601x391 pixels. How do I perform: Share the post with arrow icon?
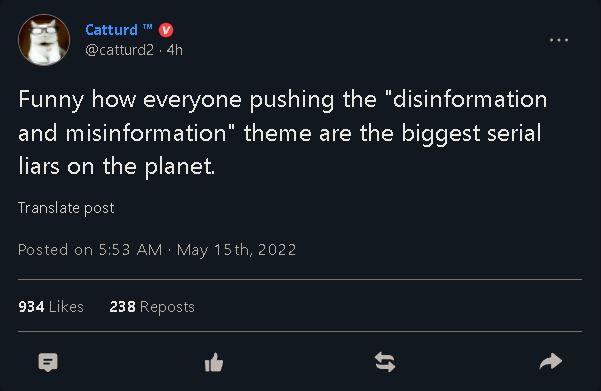(551, 361)
